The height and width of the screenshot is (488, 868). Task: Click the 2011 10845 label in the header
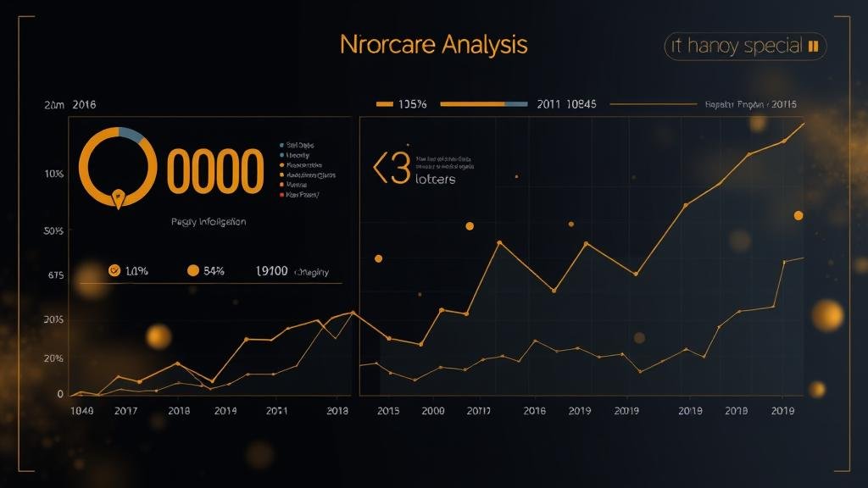click(x=566, y=104)
